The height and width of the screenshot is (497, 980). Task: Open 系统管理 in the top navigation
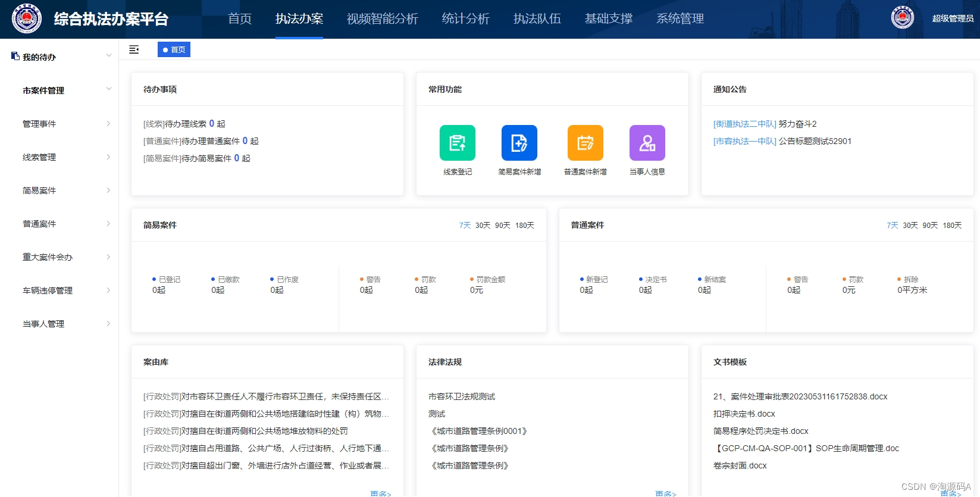pos(680,18)
